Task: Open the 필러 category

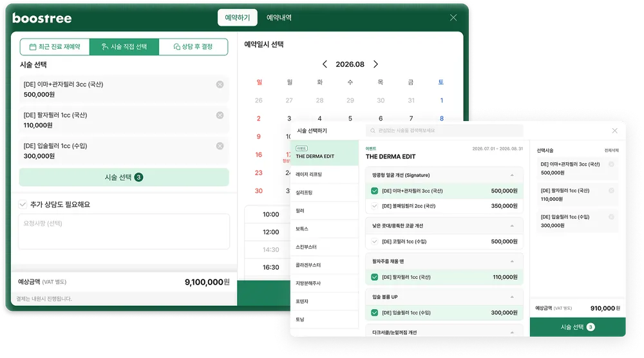Action: (x=325, y=211)
